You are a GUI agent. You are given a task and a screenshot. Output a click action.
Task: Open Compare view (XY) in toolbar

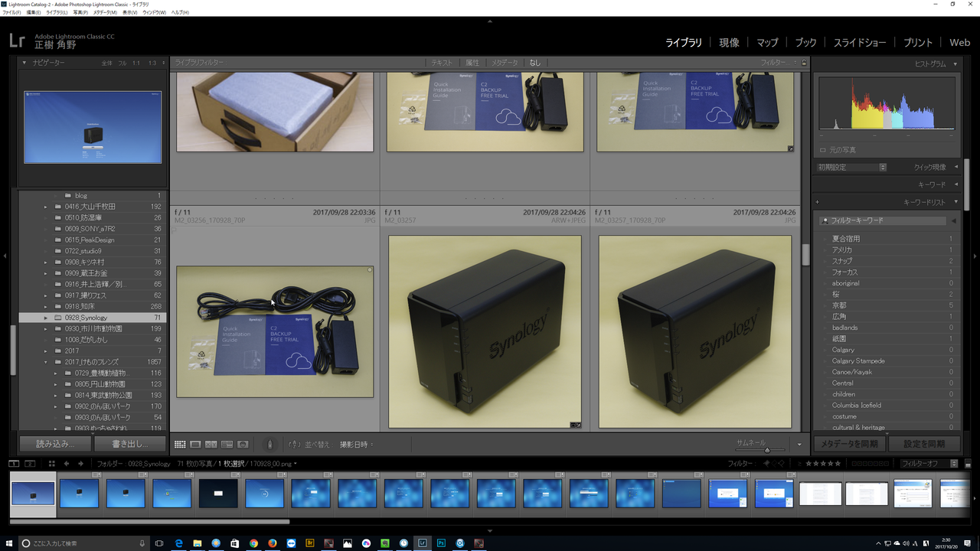pos(211,444)
